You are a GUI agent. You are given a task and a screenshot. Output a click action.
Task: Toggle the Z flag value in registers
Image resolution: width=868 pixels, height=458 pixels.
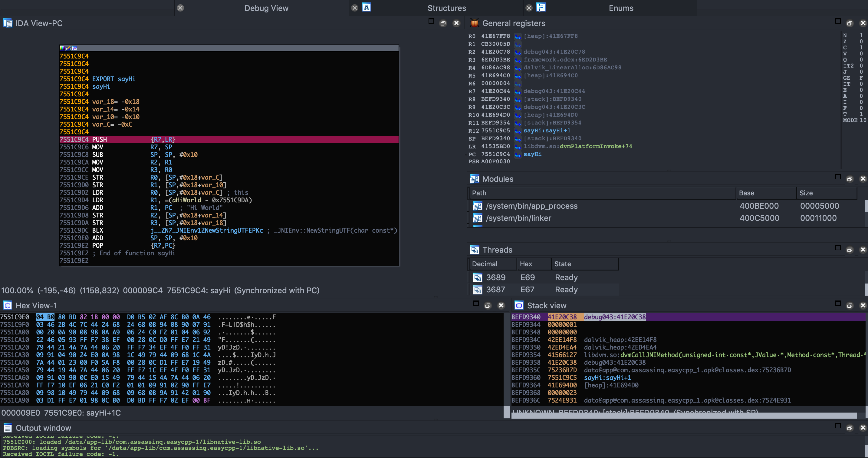point(861,41)
